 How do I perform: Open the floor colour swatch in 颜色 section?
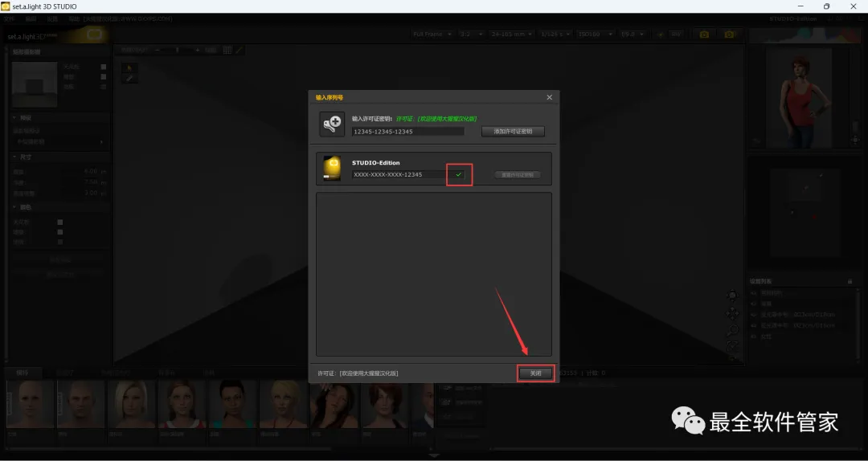60,242
